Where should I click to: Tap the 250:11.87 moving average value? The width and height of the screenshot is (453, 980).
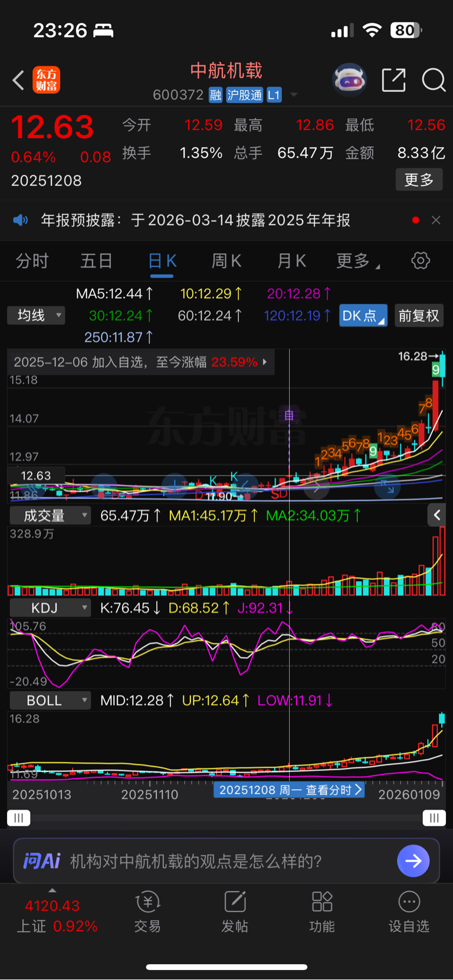[119, 337]
